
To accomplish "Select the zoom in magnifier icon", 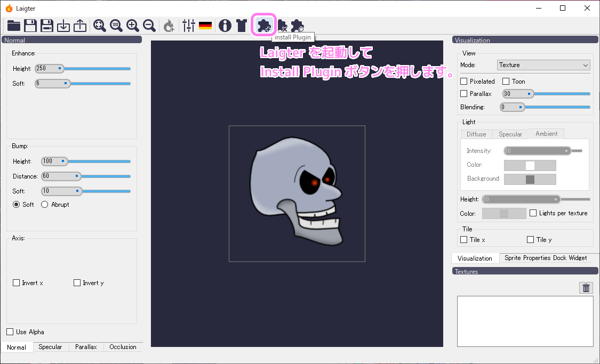I will [x=133, y=25].
